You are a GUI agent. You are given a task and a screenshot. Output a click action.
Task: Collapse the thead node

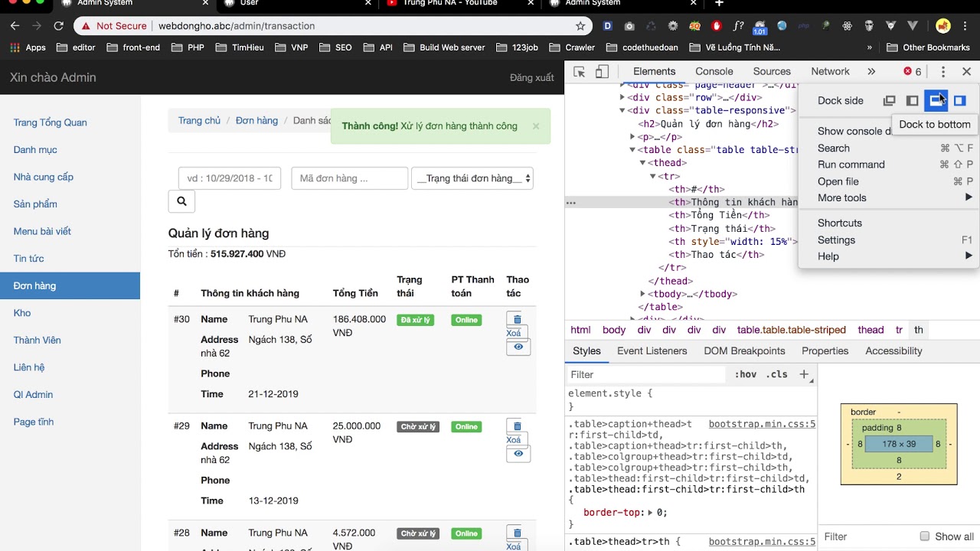pos(643,163)
